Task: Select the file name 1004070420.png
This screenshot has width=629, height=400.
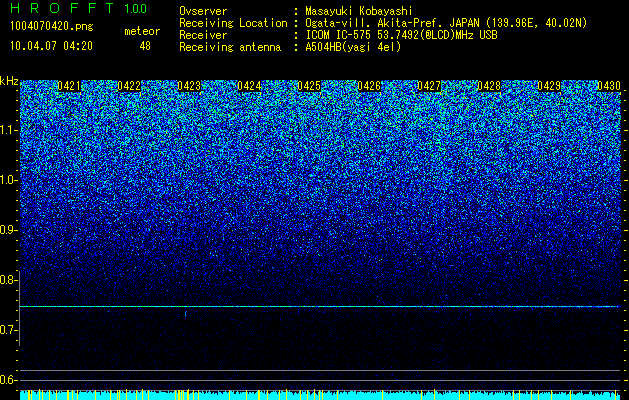Action: tap(52, 27)
